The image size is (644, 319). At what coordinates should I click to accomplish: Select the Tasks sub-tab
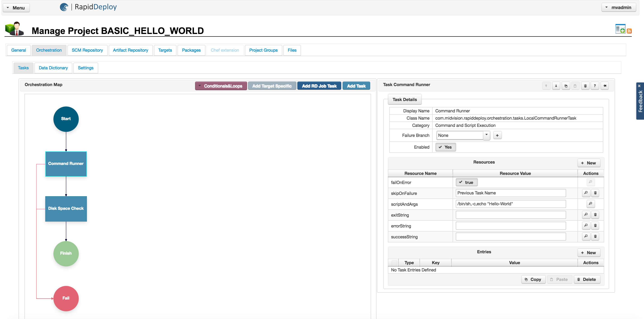[x=23, y=68]
